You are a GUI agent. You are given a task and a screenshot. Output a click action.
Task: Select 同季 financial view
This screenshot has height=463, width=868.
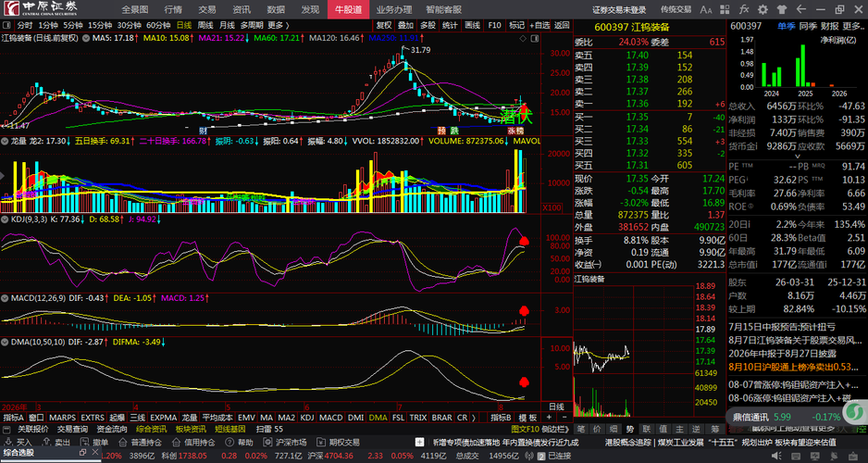pos(808,26)
